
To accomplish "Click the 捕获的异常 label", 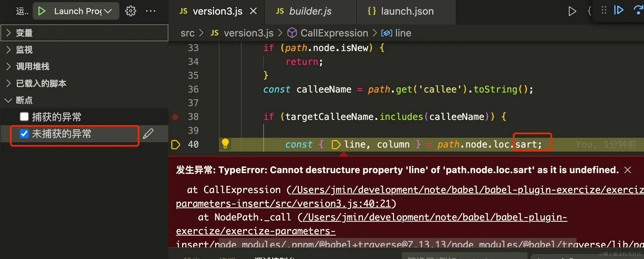I will click(57, 117).
